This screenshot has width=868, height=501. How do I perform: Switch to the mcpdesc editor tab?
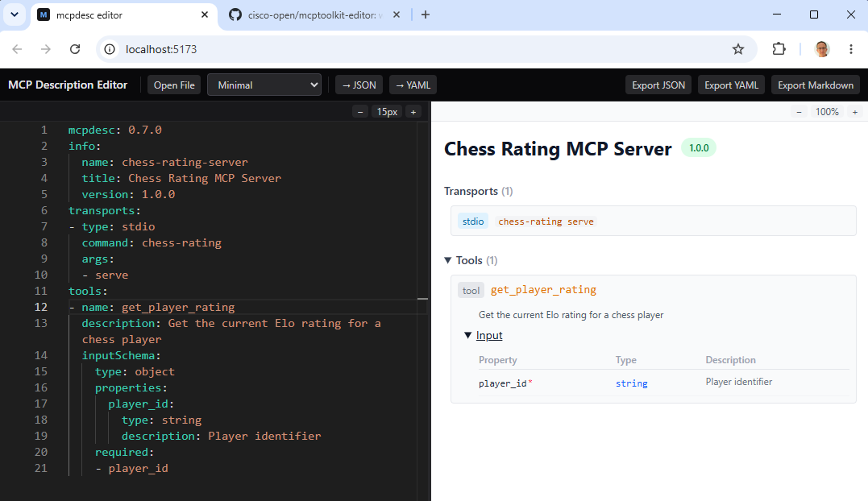point(123,15)
